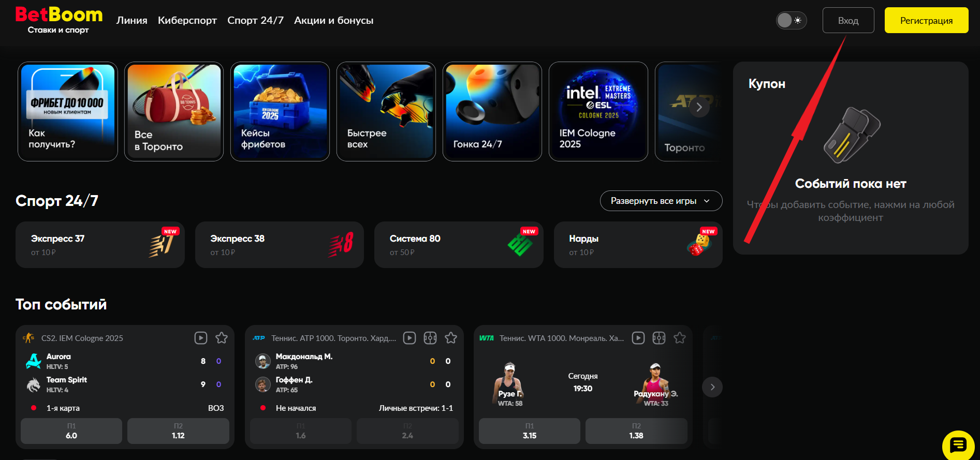The height and width of the screenshot is (460, 980).
Task: Open match tracker for WTA Монреаль match
Action: [x=659, y=338]
